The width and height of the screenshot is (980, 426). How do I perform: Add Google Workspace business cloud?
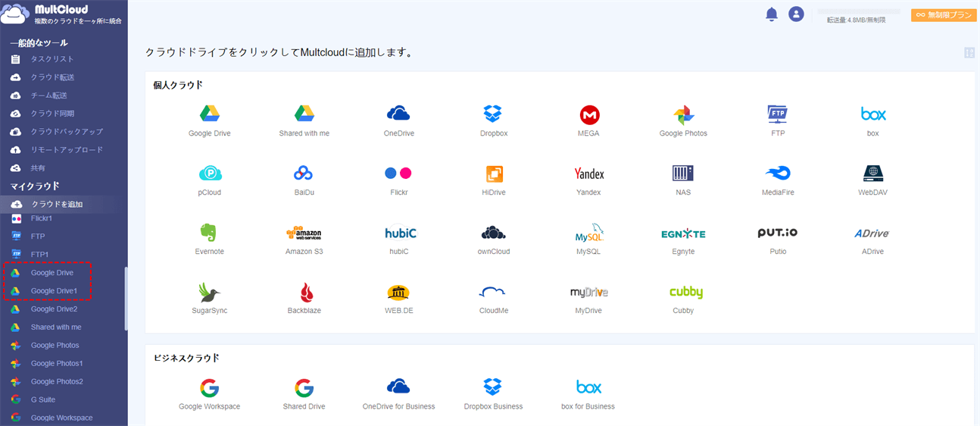coord(210,394)
